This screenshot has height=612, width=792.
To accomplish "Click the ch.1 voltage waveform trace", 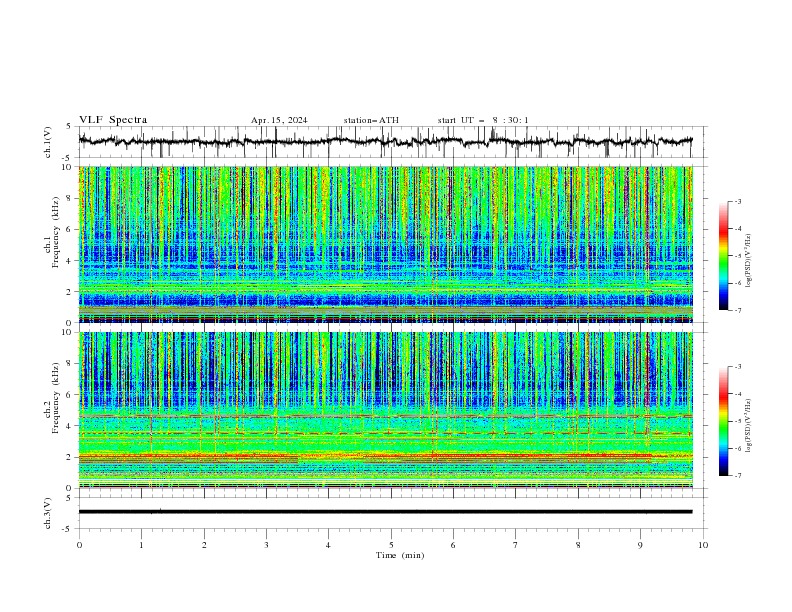I will (x=385, y=141).
